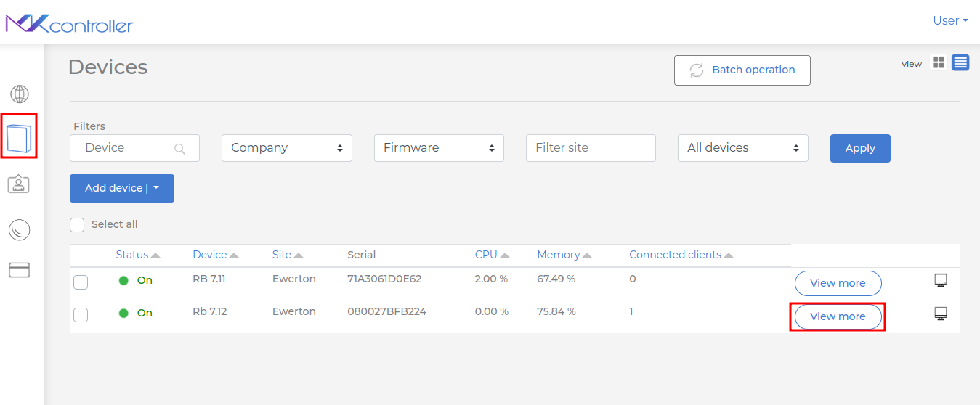The width and height of the screenshot is (980, 405).
Task: Tick the checkbox for RB 7.11 row
Action: [81, 282]
